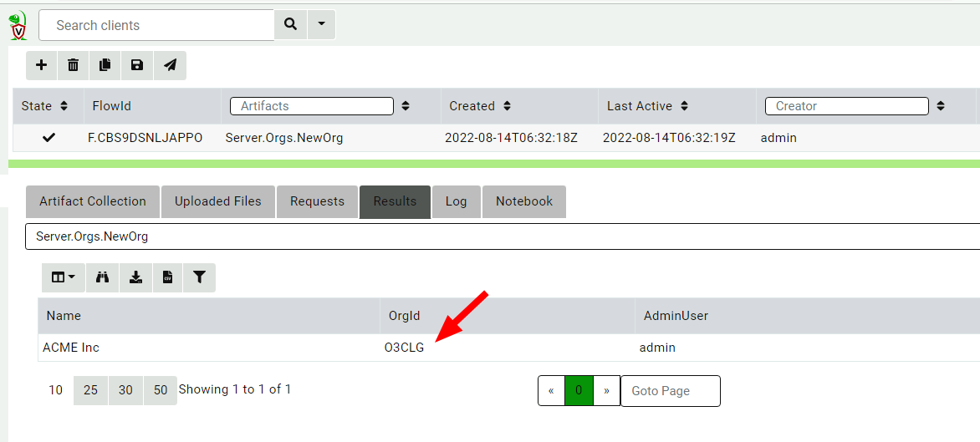Click the search magnifier button
The height and width of the screenshot is (442, 980).
(x=290, y=25)
